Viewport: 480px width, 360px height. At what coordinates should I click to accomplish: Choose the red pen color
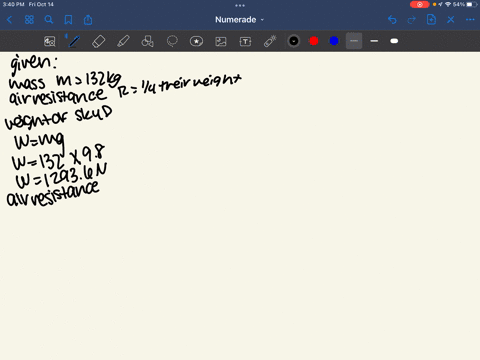314,41
